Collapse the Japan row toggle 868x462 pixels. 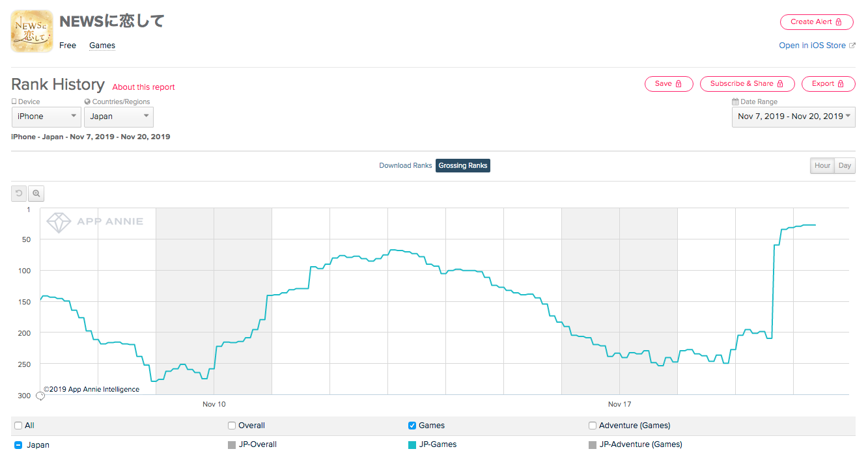click(x=18, y=445)
